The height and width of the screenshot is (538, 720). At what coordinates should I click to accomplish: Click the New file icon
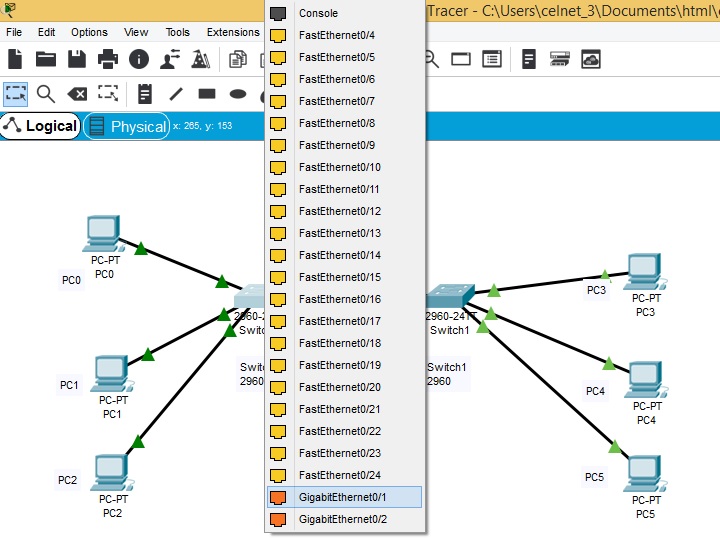click(15, 60)
